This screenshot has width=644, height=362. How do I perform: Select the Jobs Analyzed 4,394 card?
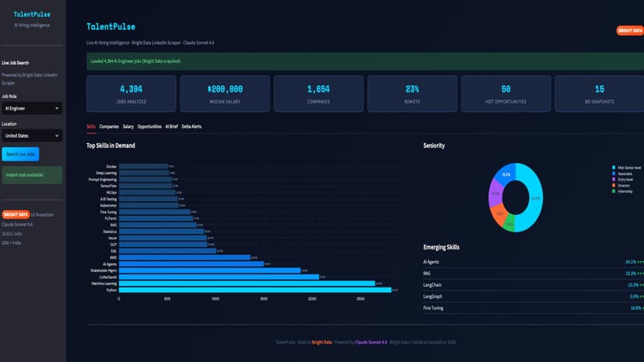click(131, 94)
